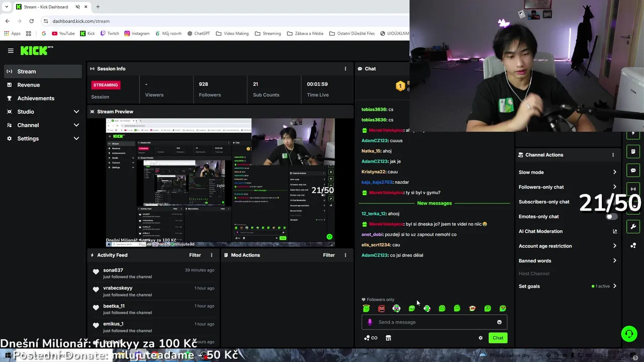This screenshot has height=362, width=644.
Task: Open Channel Actions three-dot options menu
Action: pos(613,155)
